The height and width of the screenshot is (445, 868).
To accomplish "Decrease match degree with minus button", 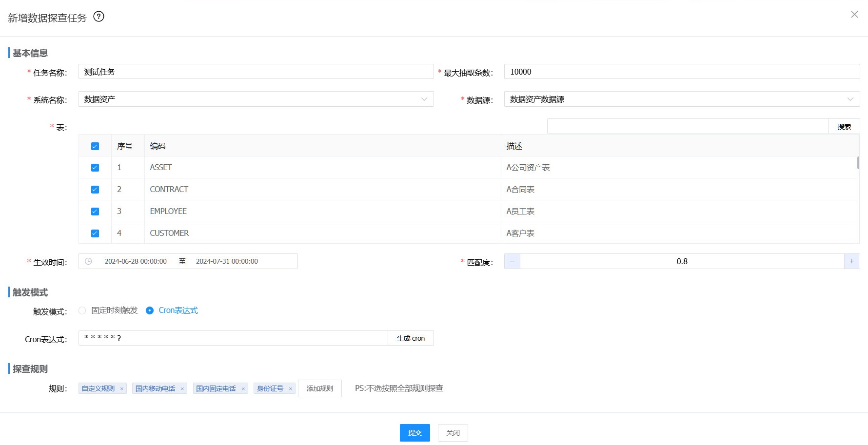I will coord(512,262).
